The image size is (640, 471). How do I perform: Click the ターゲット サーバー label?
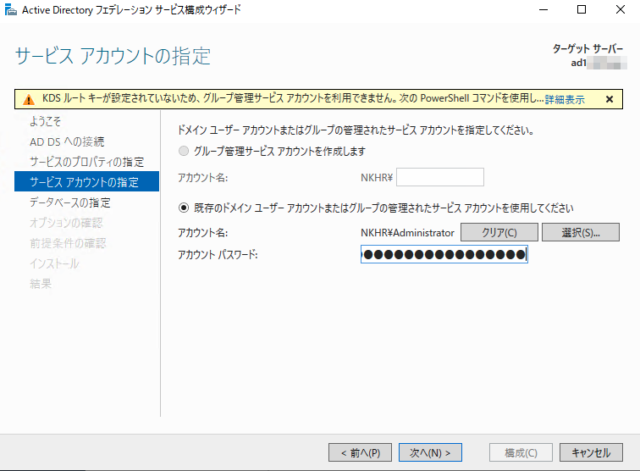click(588, 49)
